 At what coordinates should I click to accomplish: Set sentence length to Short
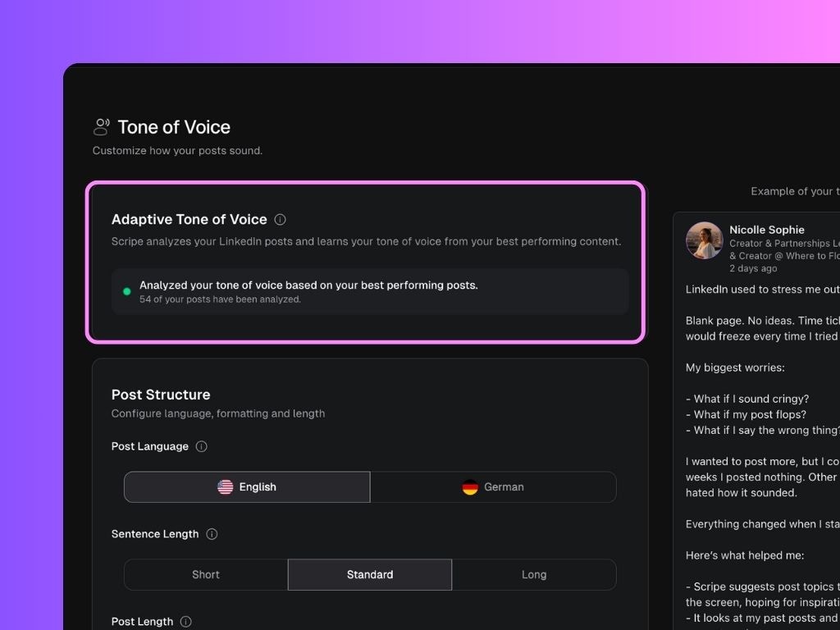tap(206, 575)
